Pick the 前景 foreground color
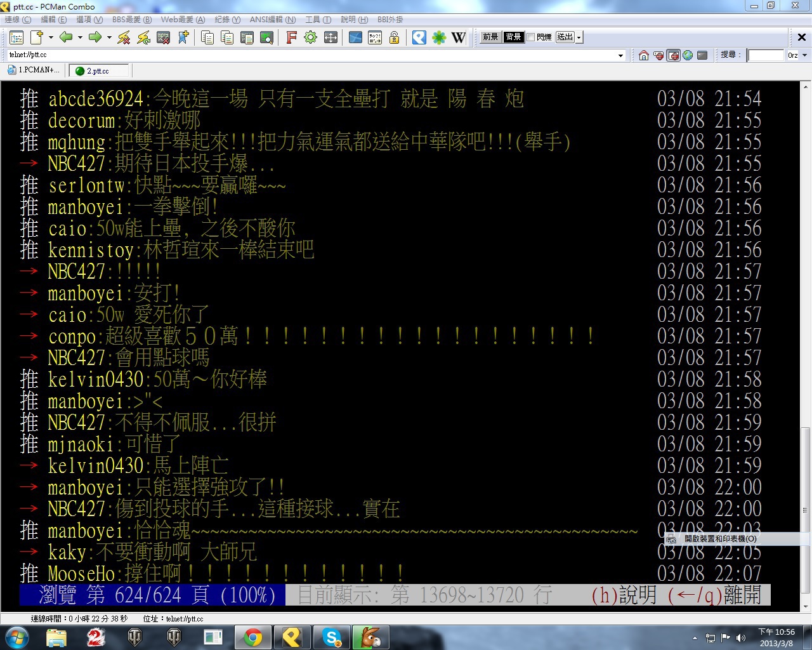812x650 pixels. coord(490,37)
